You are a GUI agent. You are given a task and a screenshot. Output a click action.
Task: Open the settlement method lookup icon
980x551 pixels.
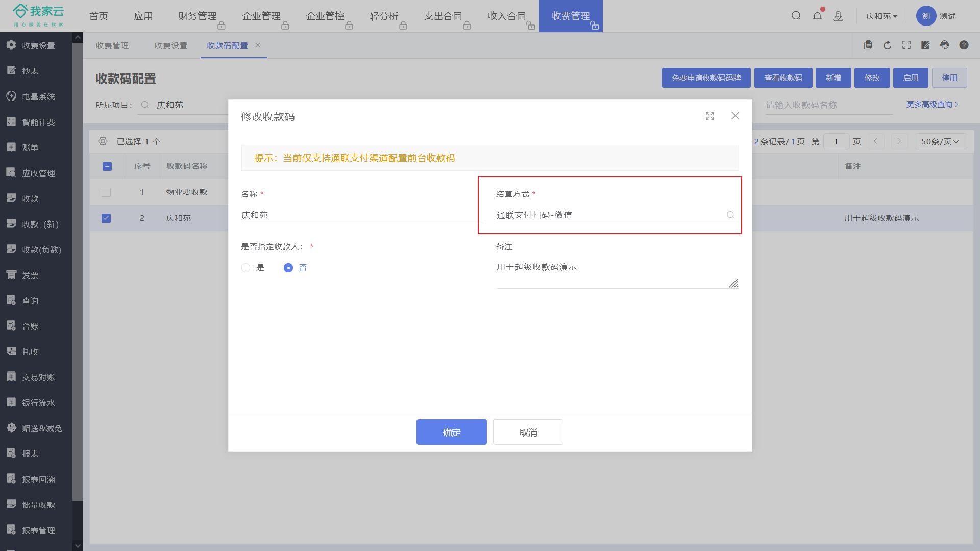click(730, 215)
